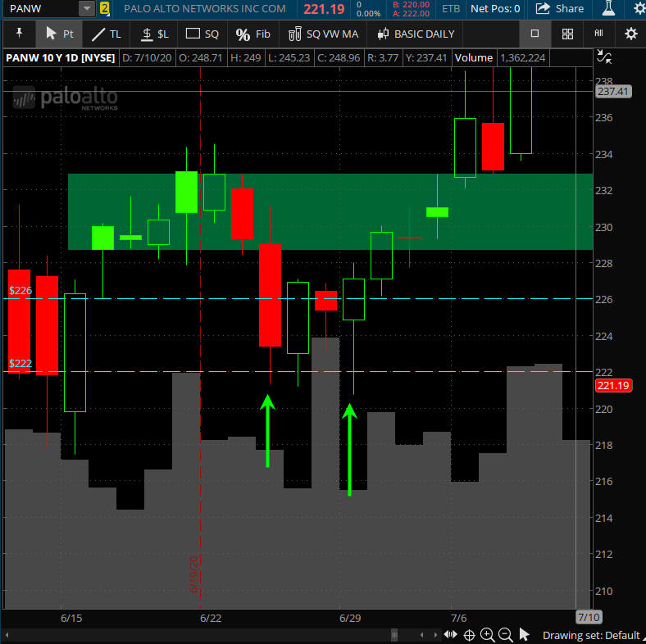Click last price 221.19 in header
646x644 pixels.
(324, 9)
